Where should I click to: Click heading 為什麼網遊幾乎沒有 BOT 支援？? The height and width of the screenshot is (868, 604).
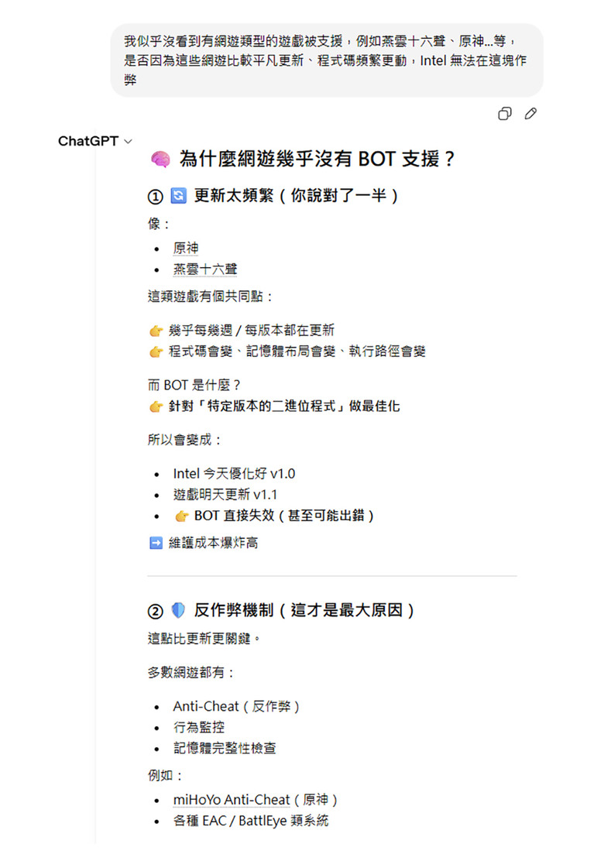pyautogui.click(x=317, y=160)
